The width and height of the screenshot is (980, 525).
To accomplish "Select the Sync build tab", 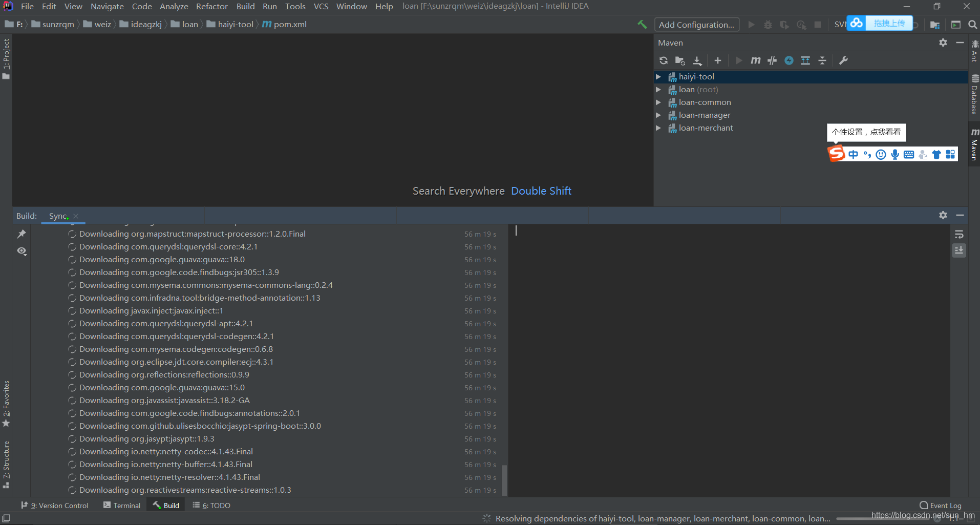I will [x=58, y=216].
